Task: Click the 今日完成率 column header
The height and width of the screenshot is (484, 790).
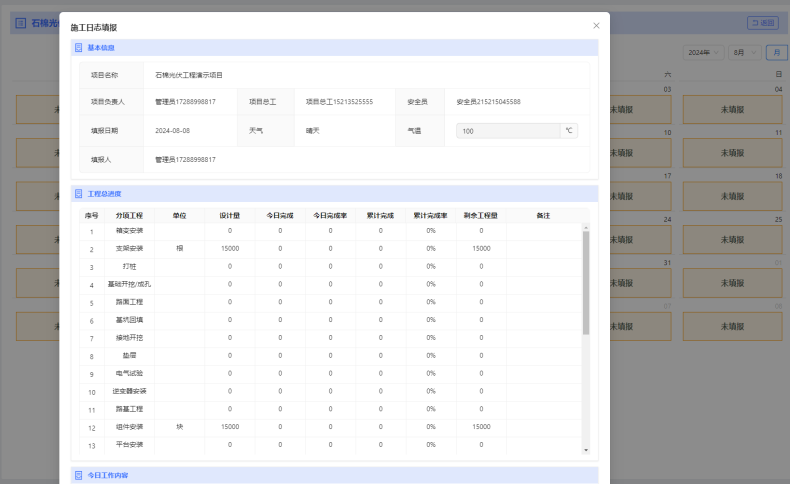Action: (x=331, y=216)
